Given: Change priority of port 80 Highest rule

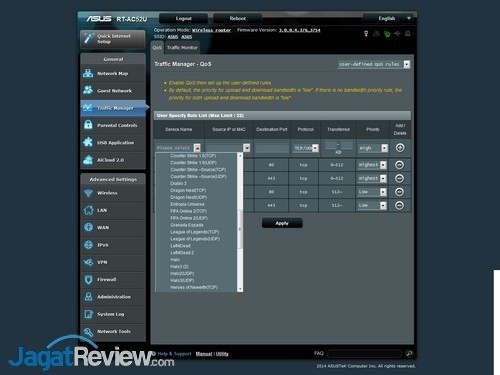Looking at the screenshot, I should click(x=372, y=165).
